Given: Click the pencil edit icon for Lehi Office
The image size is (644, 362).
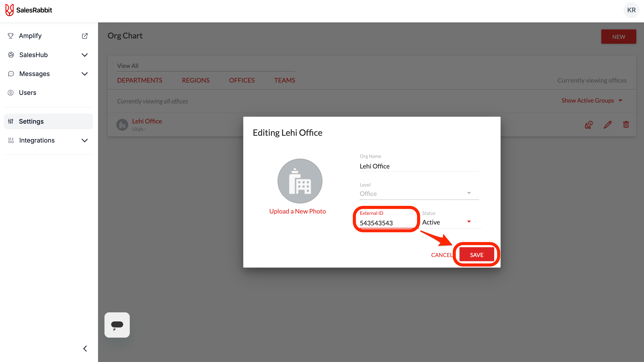Looking at the screenshot, I should pos(607,124).
